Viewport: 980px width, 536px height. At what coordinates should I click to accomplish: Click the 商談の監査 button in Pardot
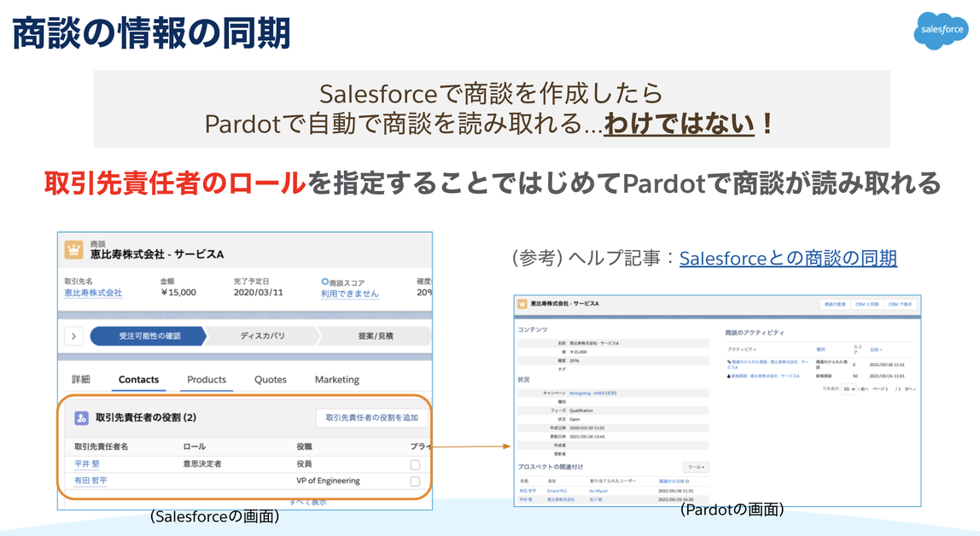pyautogui.click(x=835, y=304)
